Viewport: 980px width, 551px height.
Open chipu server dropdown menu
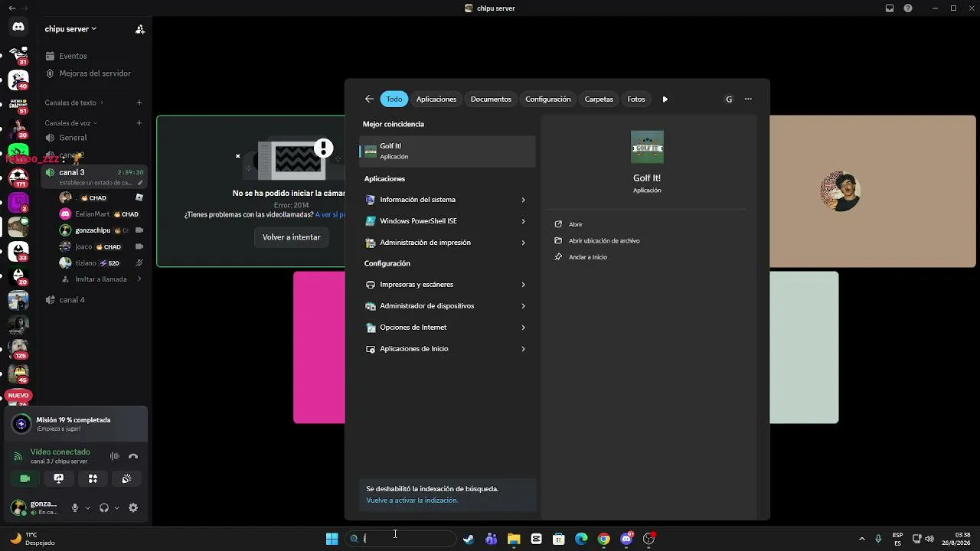70,29
